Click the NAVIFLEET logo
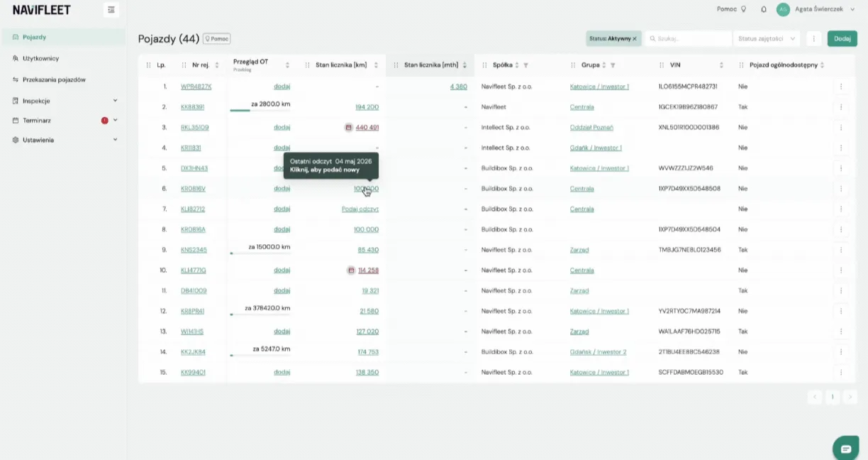 42,10
